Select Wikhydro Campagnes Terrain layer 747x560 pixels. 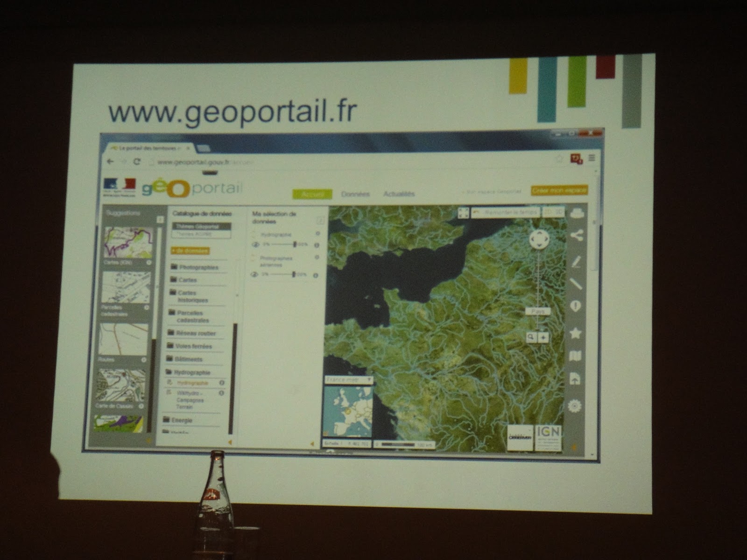tap(190, 400)
